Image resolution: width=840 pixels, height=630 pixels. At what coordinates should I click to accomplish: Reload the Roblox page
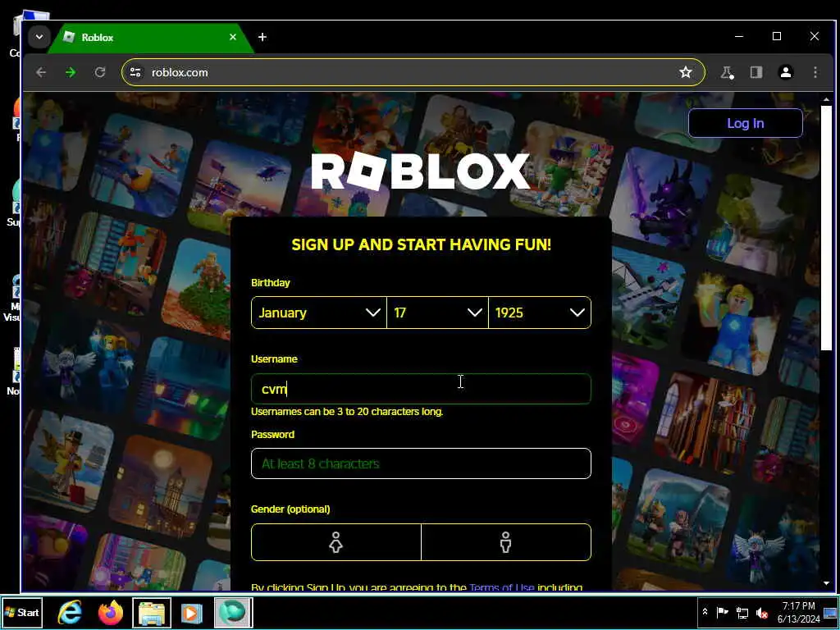(x=99, y=72)
